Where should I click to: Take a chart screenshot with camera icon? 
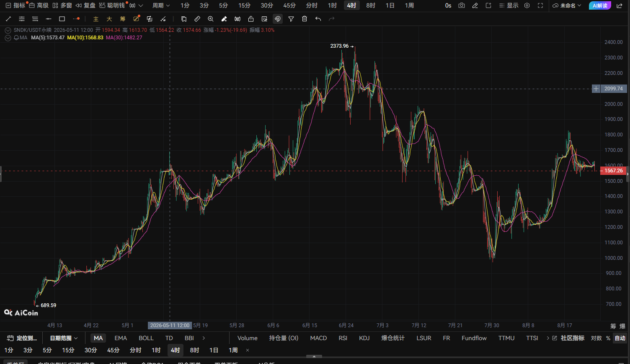pyautogui.click(x=462, y=5)
